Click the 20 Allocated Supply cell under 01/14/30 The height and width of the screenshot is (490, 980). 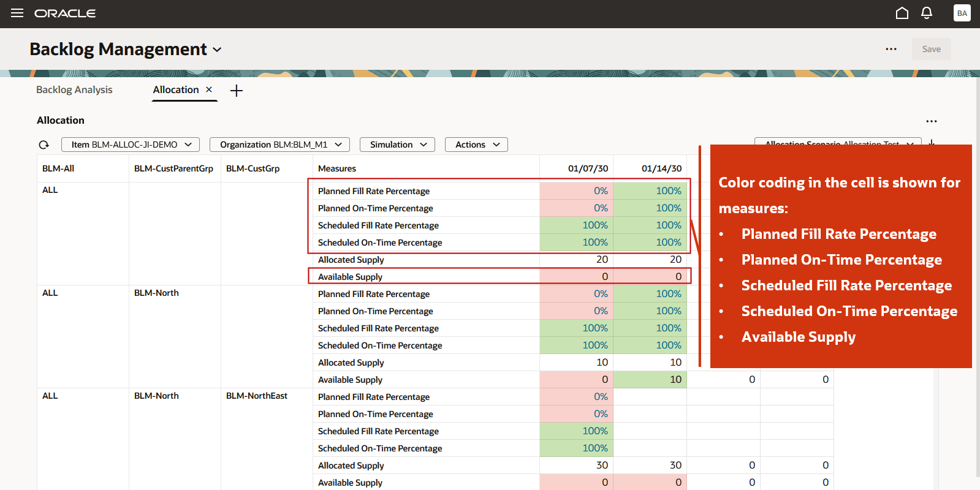[650, 260]
